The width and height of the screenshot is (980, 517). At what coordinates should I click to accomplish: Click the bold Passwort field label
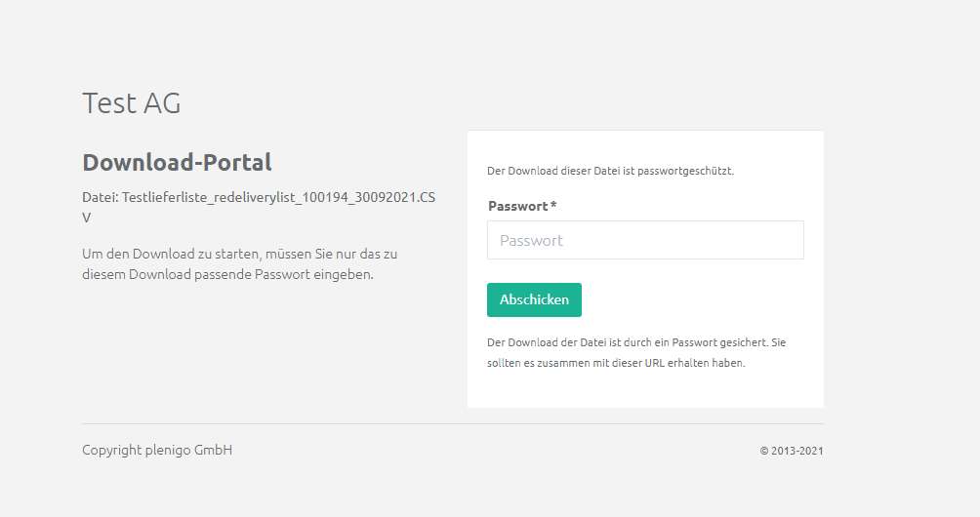pyautogui.click(x=517, y=206)
